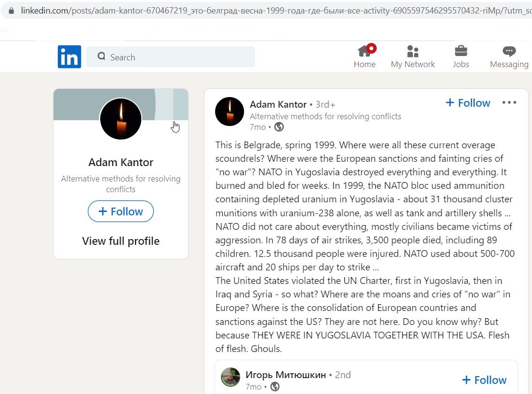Open the LinkedIn logo home link
This screenshot has width=532, height=394.
(69, 56)
